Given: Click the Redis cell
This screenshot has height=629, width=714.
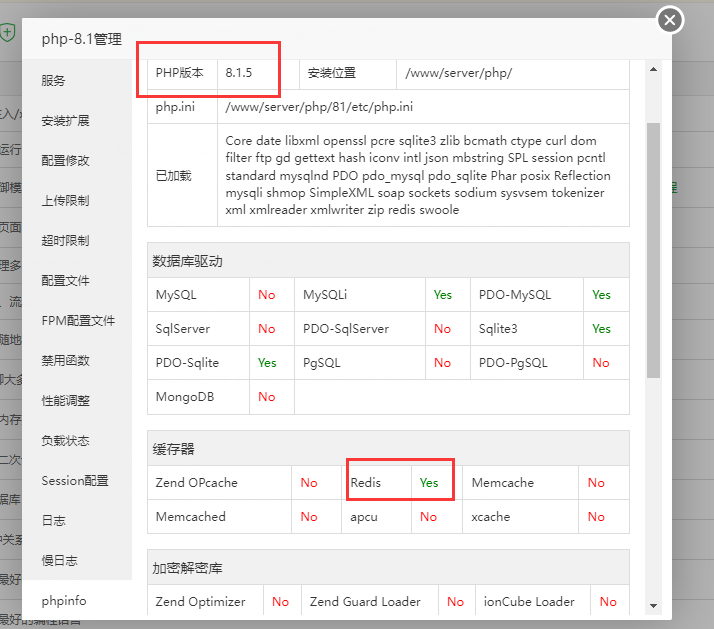Looking at the screenshot, I should (377, 483).
